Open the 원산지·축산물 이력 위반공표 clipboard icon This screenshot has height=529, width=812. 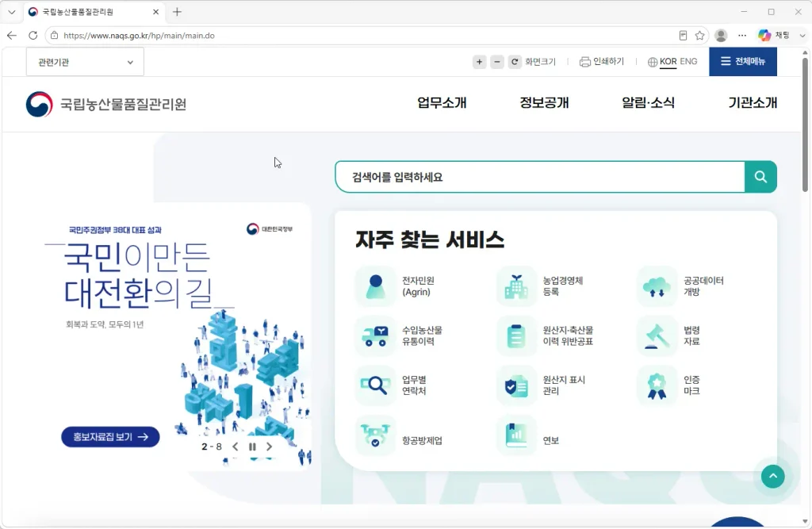click(x=516, y=335)
